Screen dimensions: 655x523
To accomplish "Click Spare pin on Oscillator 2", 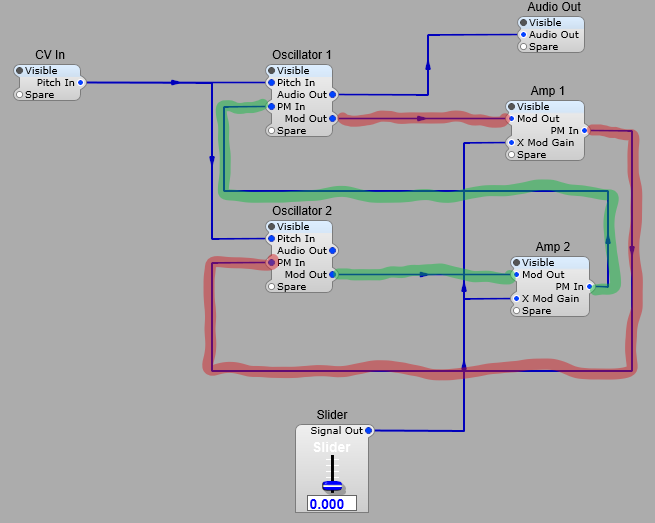I will 271,287.
